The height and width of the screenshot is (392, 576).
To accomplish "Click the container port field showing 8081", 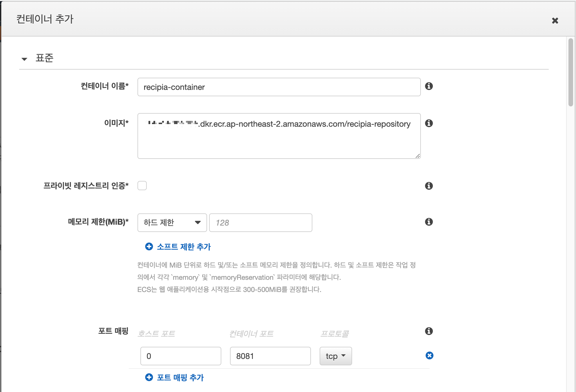I will [x=270, y=356].
